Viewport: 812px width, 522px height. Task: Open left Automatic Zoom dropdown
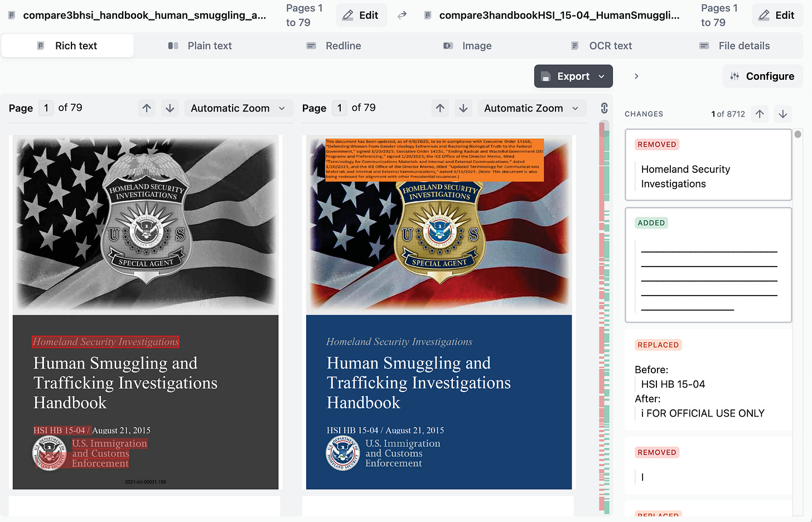pos(238,108)
